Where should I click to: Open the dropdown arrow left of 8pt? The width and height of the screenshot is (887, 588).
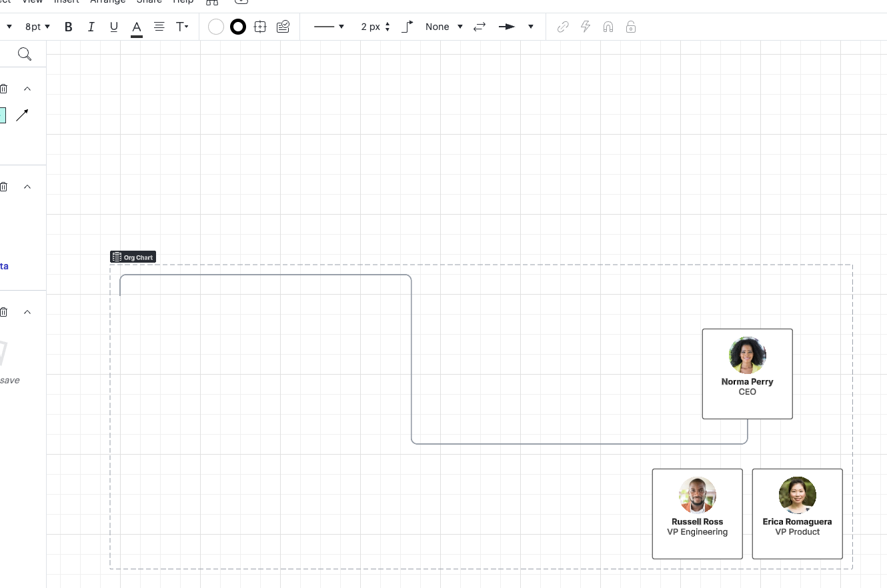pos(9,27)
